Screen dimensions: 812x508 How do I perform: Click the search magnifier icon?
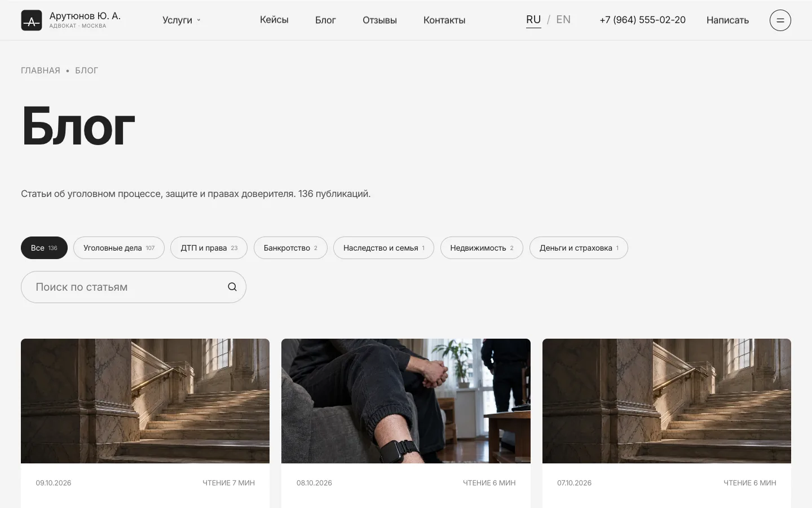tap(232, 287)
